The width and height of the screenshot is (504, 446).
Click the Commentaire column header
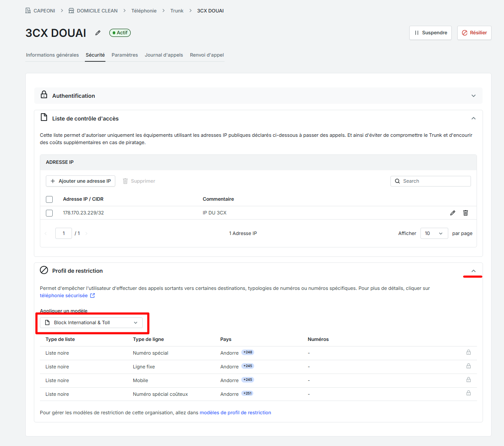(218, 199)
